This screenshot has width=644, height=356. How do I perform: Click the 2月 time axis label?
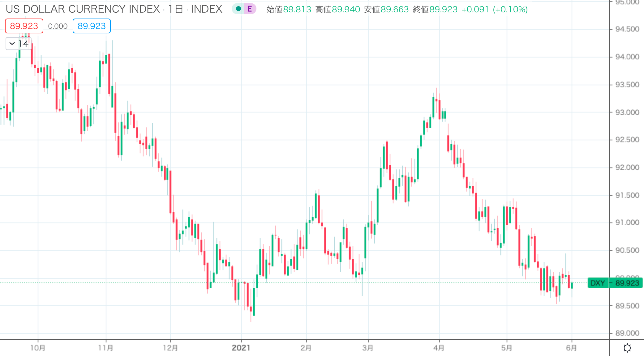[306, 348]
